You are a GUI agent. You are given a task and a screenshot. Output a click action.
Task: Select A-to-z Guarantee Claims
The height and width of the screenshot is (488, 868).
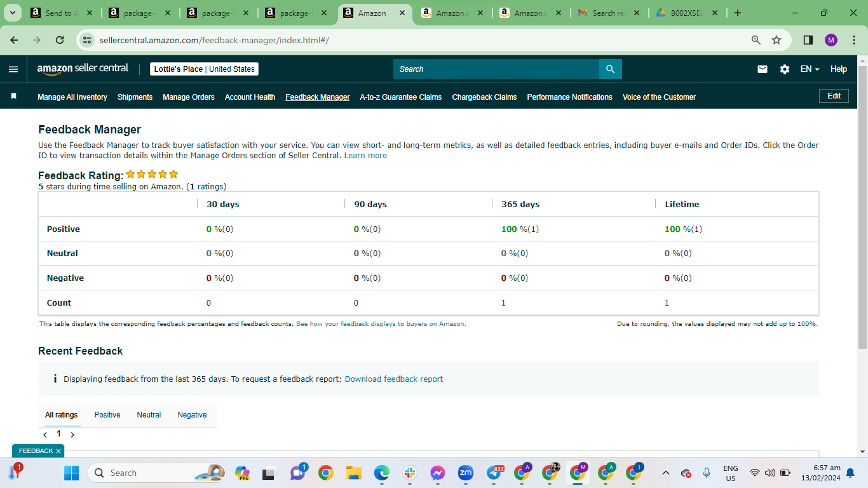click(x=401, y=97)
